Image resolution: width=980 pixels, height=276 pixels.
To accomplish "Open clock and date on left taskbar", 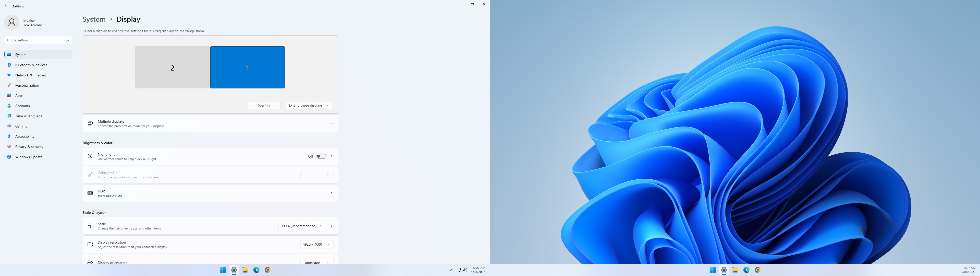I will (x=478, y=270).
